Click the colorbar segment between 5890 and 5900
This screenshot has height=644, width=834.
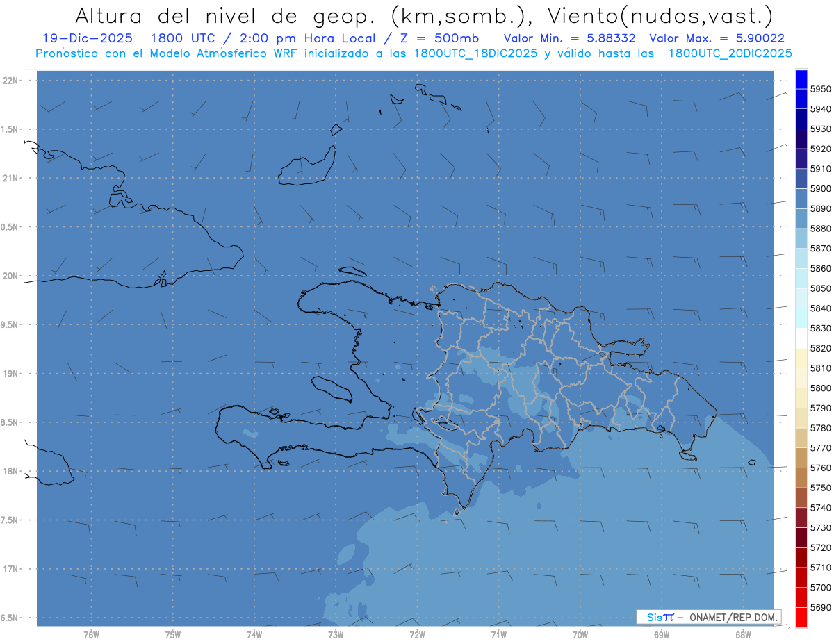tap(801, 199)
